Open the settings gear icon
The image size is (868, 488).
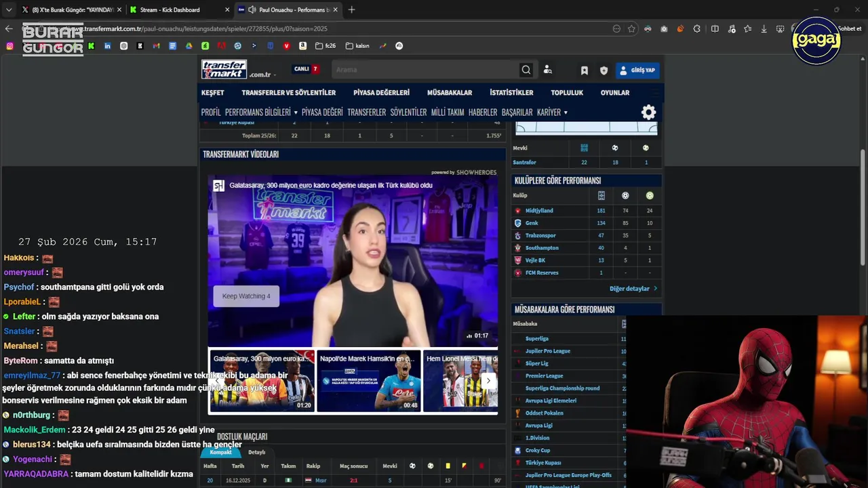[649, 112]
